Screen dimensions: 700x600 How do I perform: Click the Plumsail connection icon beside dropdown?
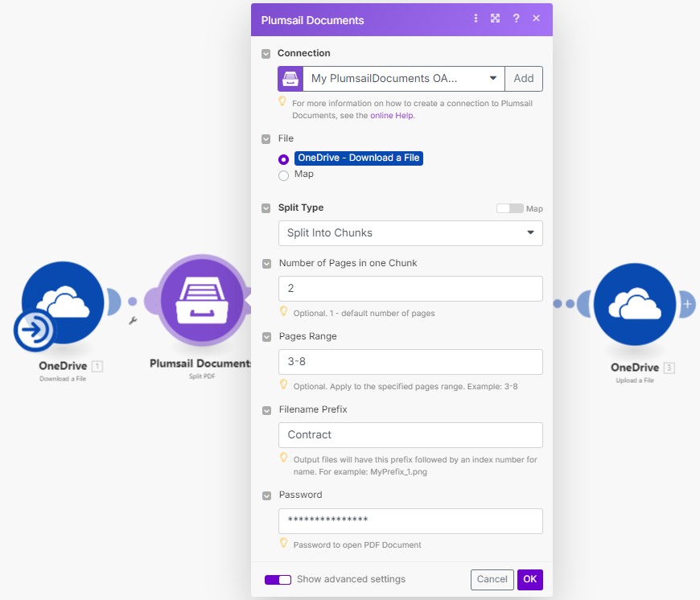(290, 79)
